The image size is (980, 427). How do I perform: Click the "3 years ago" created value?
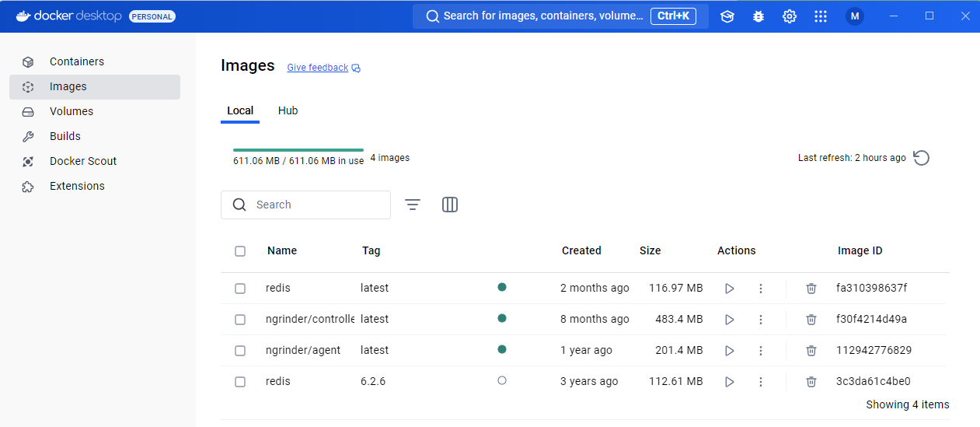pos(589,381)
